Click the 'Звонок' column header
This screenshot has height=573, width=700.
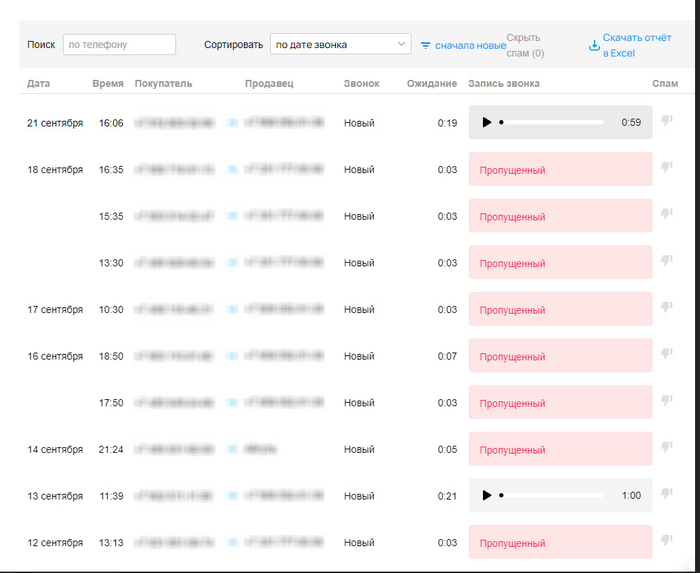[x=362, y=83]
